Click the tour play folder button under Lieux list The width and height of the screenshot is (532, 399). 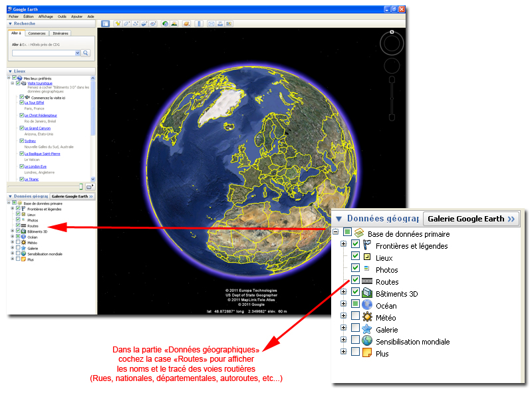90,187
